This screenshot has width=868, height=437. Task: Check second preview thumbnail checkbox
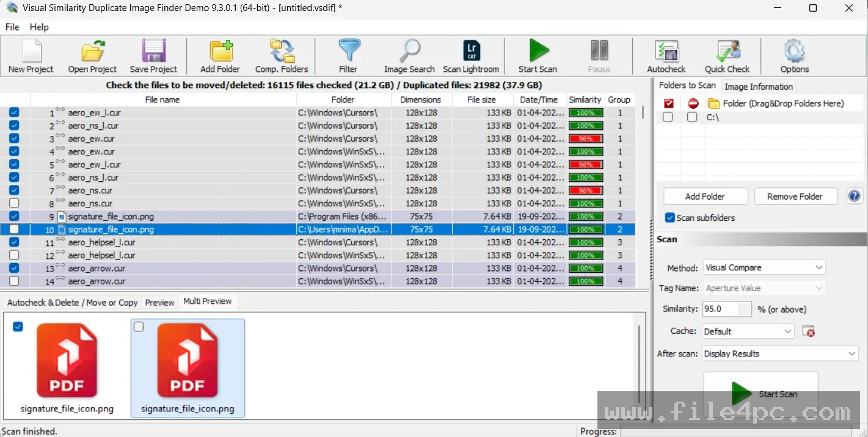[x=139, y=327]
